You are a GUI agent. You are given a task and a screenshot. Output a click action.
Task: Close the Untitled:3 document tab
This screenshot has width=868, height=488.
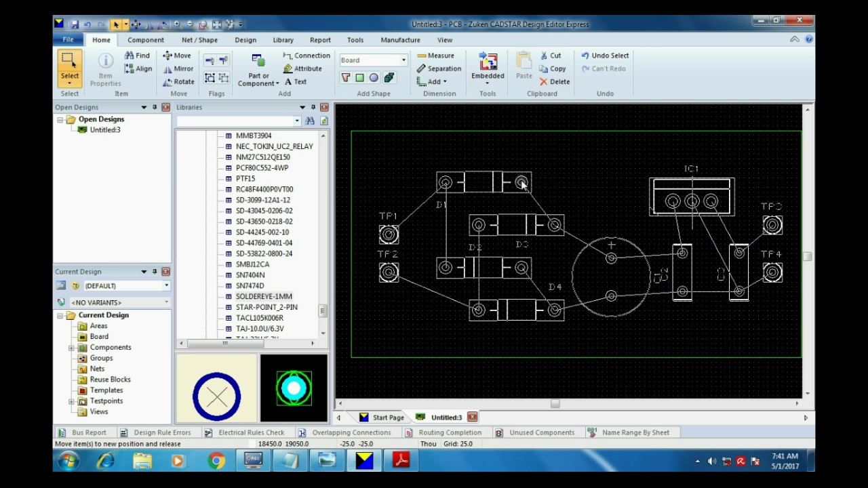tap(472, 417)
